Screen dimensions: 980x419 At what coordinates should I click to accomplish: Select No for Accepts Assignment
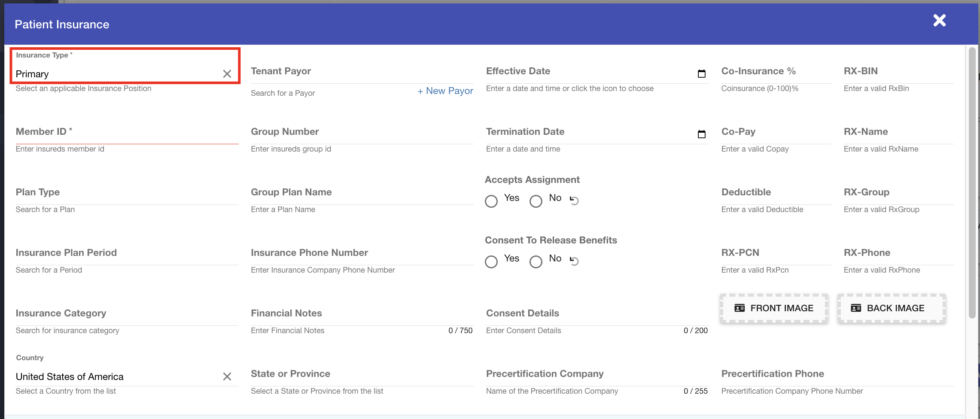(536, 201)
